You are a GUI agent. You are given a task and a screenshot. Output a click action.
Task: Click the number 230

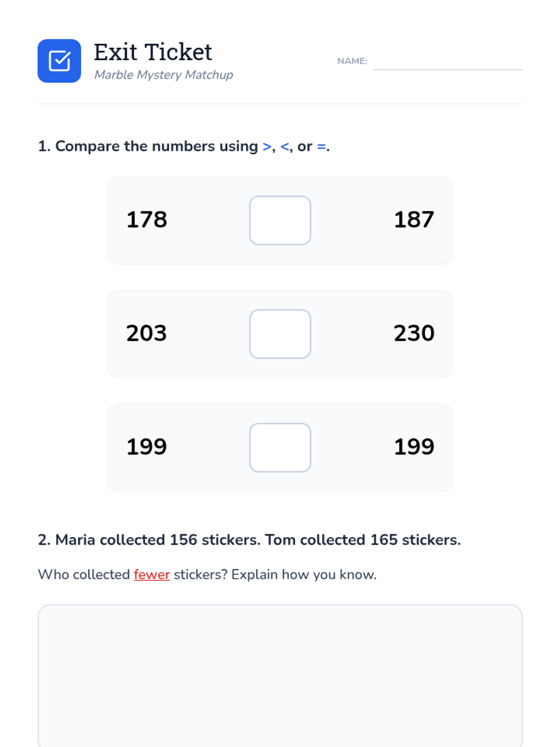pos(414,333)
